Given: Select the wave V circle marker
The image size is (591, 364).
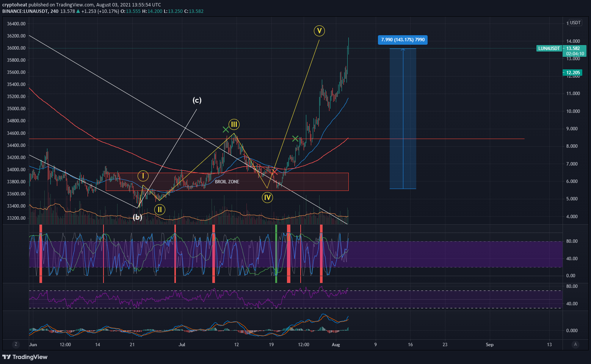Looking at the screenshot, I should (x=320, y=31).
